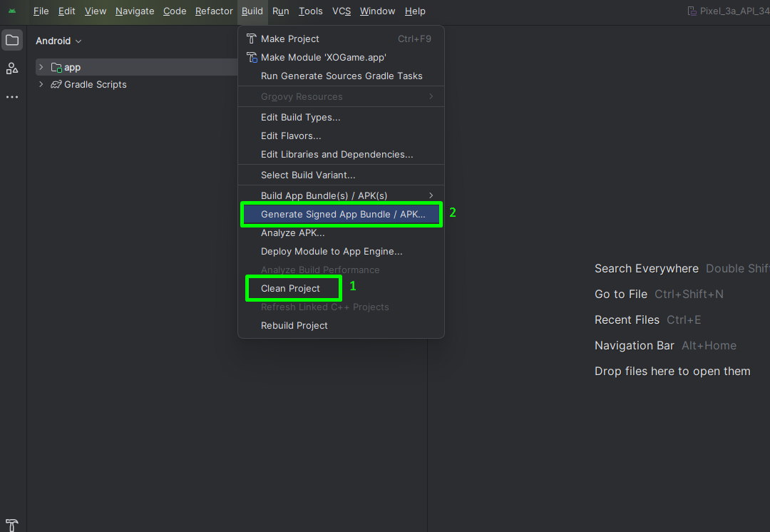Click the More tool windows ellipsis icon
770x532 pixels.
[x=12, y=97]
